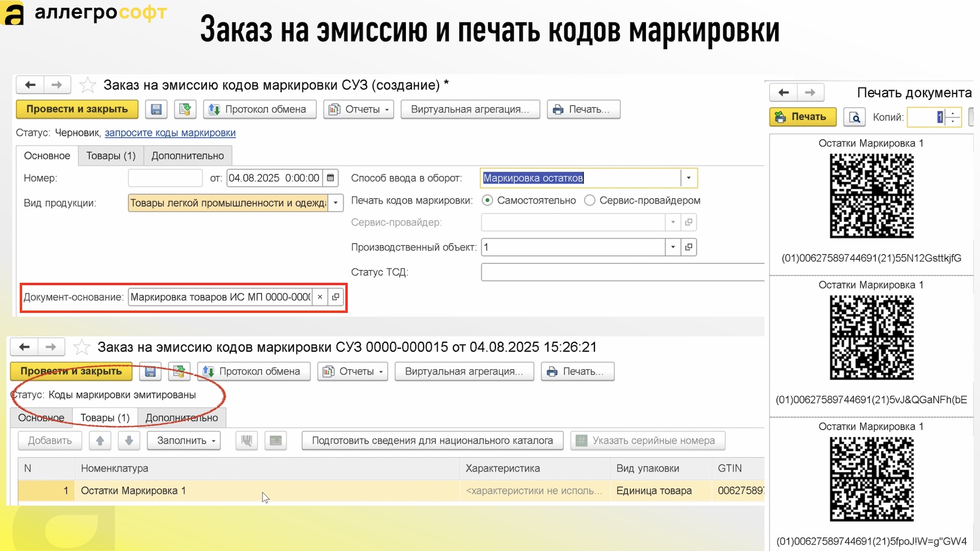Screen dimensions: 980x551
Task: Open the calendar picker next to date field
Action: pyautogui.click(x=331, y=178)
